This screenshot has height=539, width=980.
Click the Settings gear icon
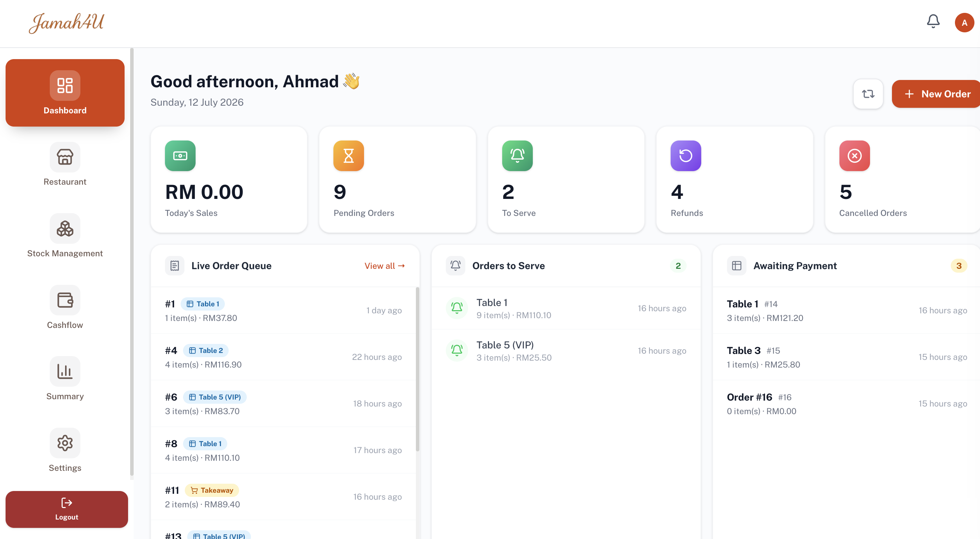click(65, 443)
